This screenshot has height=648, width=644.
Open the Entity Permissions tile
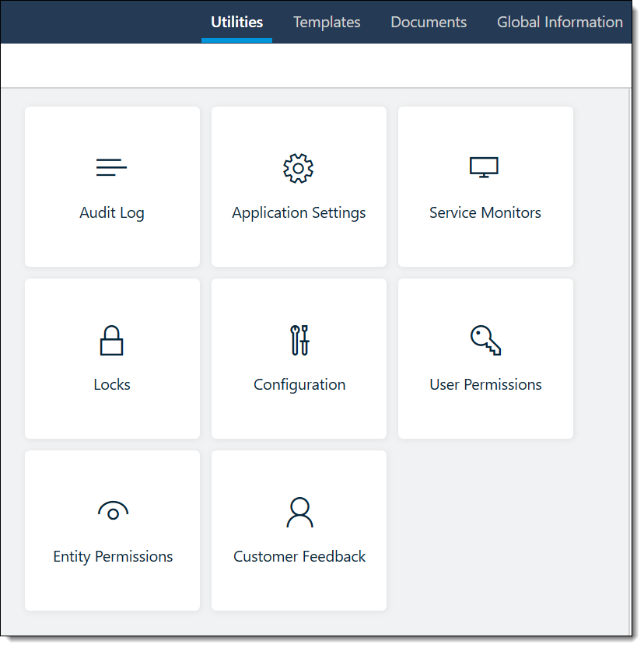point(112,531)
